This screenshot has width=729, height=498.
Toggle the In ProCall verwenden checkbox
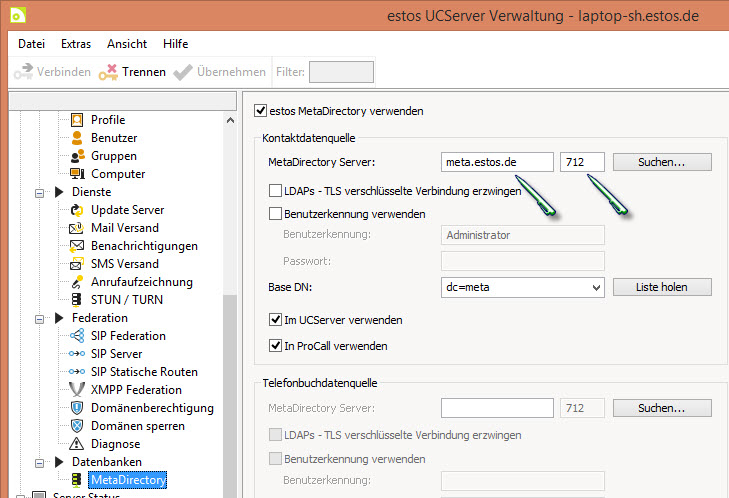276,346
